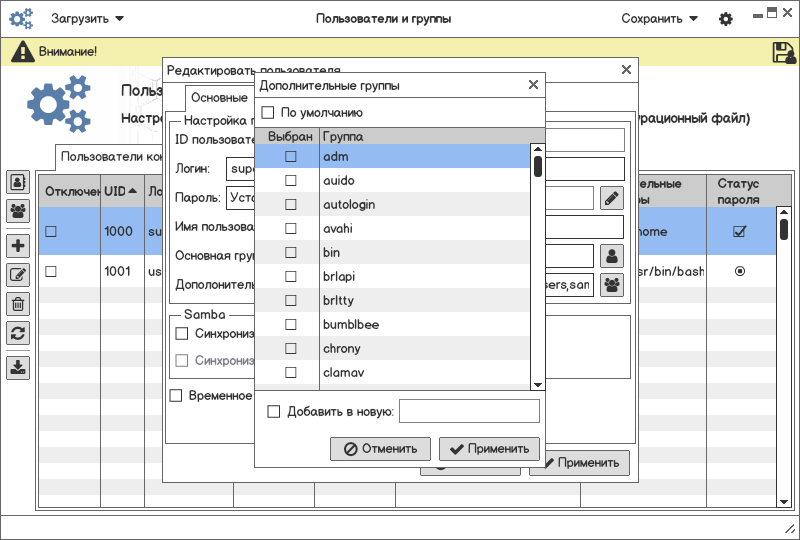
Task: Click the new group name input field
Action: 469,411
